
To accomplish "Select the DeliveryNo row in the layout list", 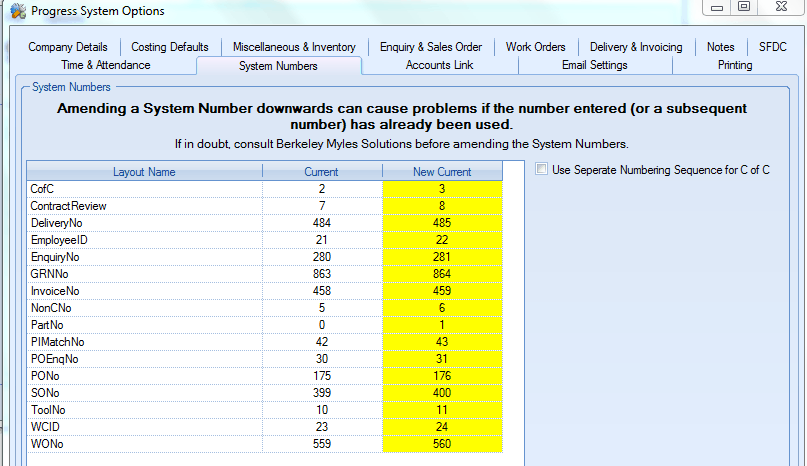I will (x=144, y=223).
